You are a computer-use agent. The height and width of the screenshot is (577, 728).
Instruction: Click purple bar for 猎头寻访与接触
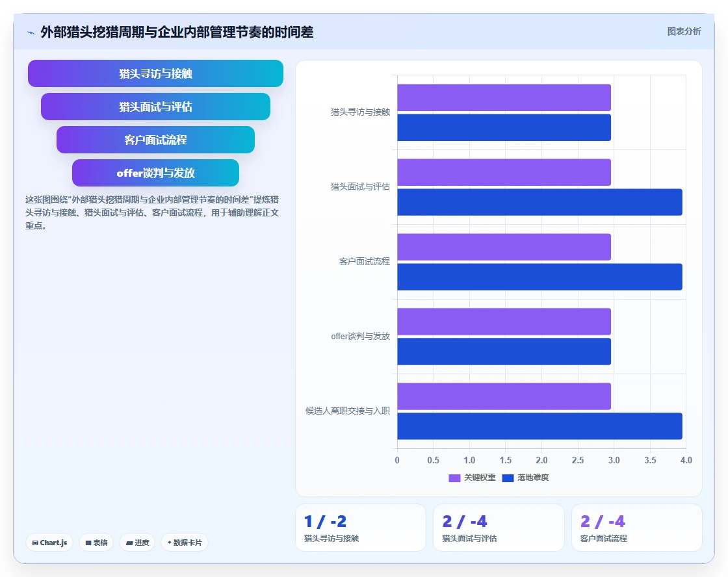pyautogui.click(x=504, y=97)
